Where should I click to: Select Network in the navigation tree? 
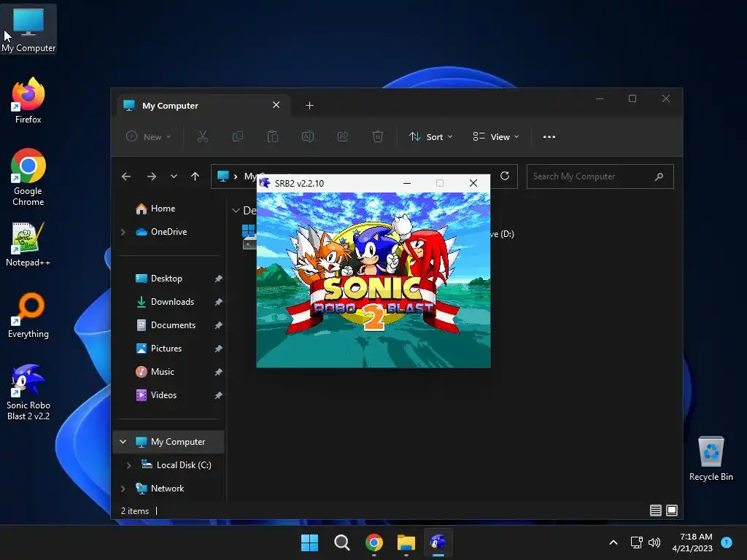(160, 489)
